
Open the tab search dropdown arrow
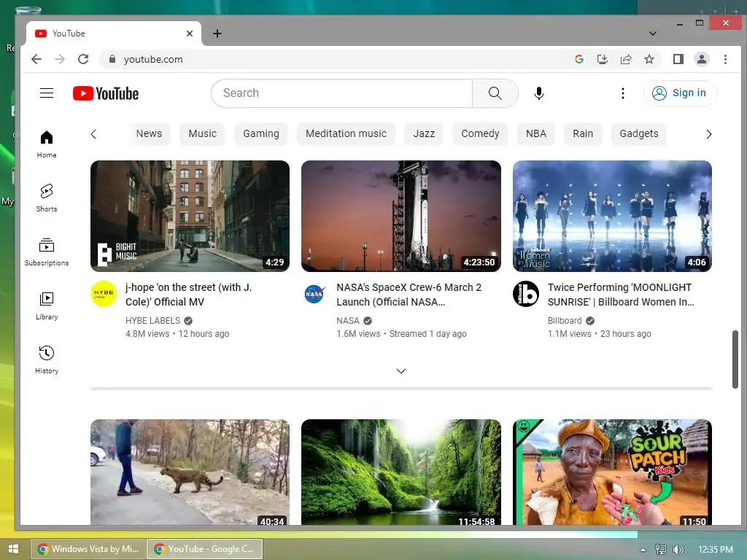coord(653,34)
